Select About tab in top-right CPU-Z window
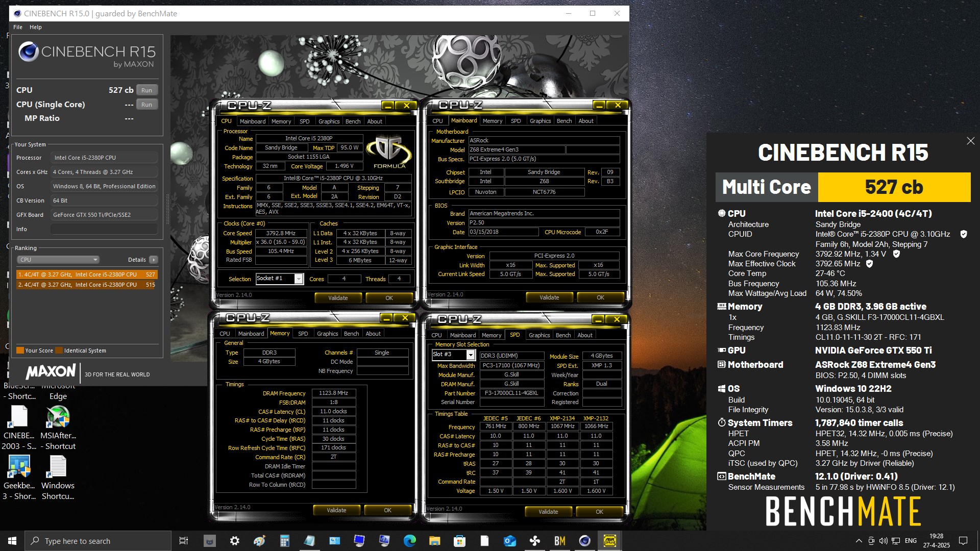The height and width of the screenshot is (551, 980). pos(586,121)
